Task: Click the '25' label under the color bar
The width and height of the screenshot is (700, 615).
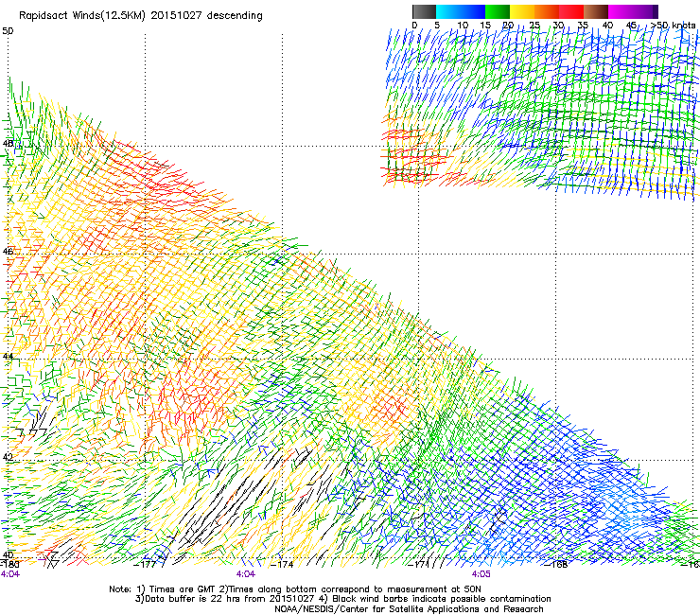Action: click(534, 25)
